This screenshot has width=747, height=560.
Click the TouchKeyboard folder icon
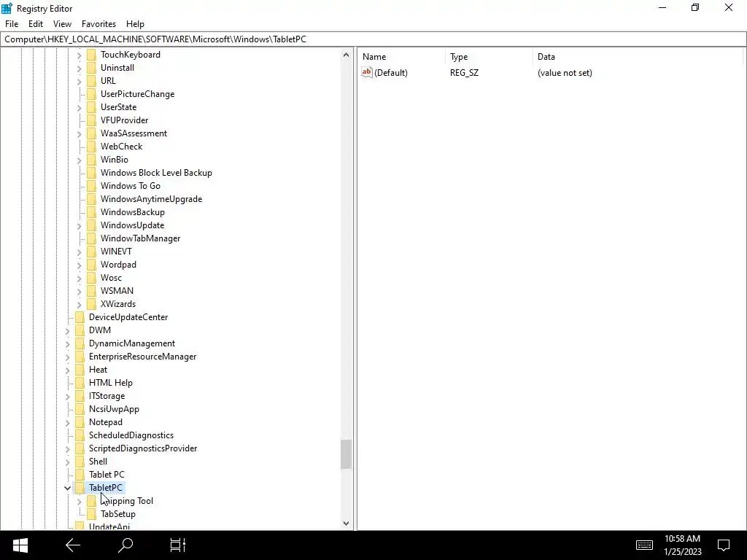(91, 55)
